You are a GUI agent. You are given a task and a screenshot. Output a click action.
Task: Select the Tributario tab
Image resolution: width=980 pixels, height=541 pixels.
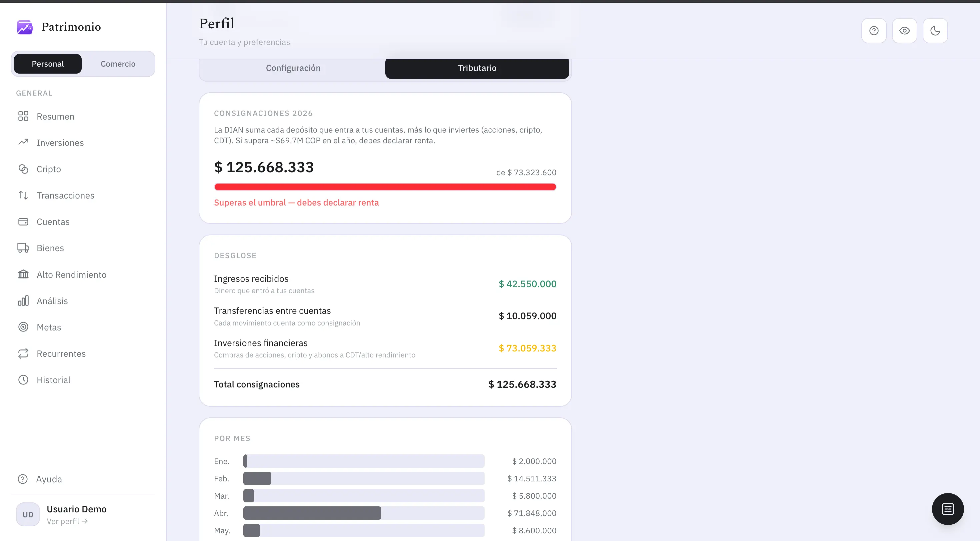477,68
